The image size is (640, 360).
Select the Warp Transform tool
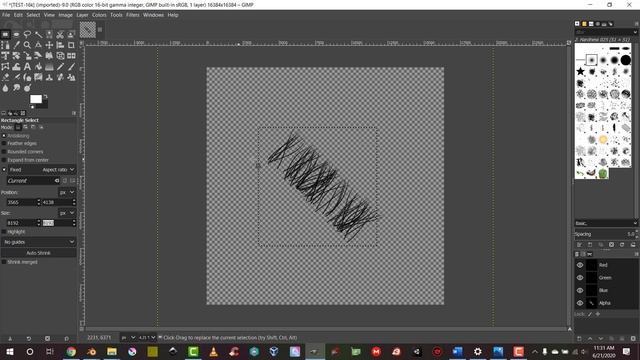click(x=16, y=67)
